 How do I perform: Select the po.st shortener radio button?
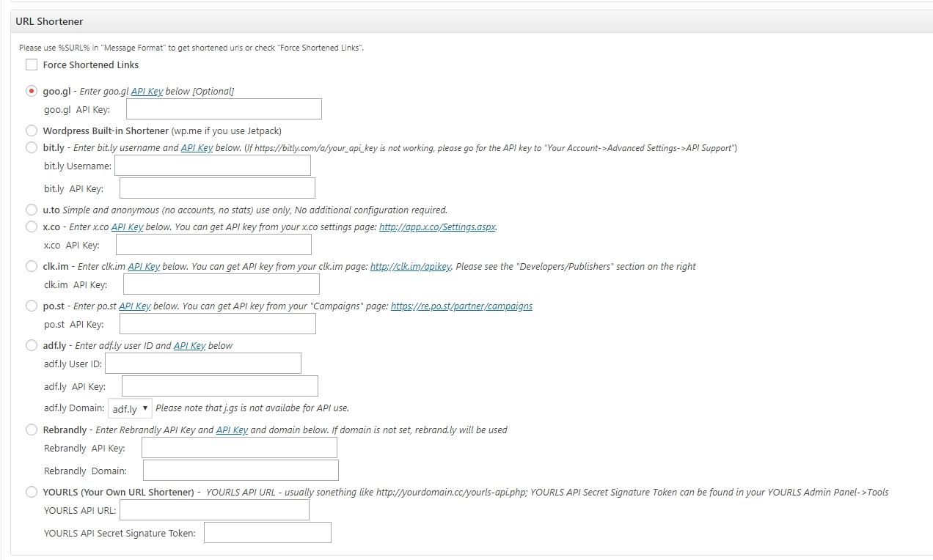(x=32, y=306)
